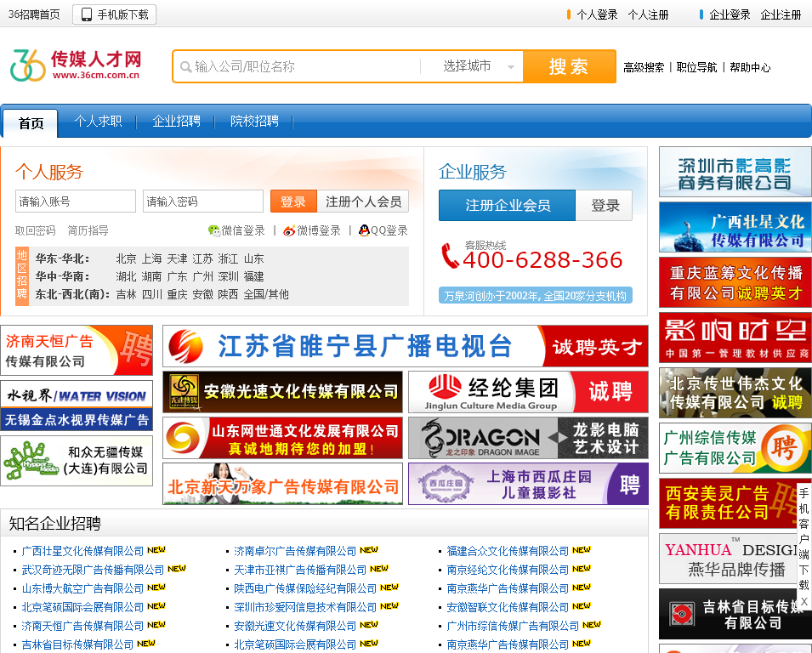Open the 高级搜索 link
This screenshot has width=812, height=653.
click(644, 67)
